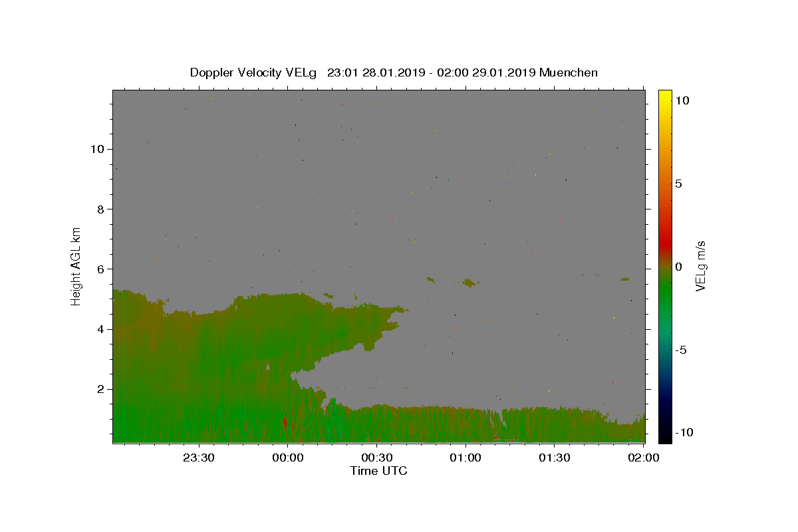Image resolution: width=798 pixels, height=532 pixels.
Task: Click the colorbar tick label '-5'
Action: coord(681,350)
